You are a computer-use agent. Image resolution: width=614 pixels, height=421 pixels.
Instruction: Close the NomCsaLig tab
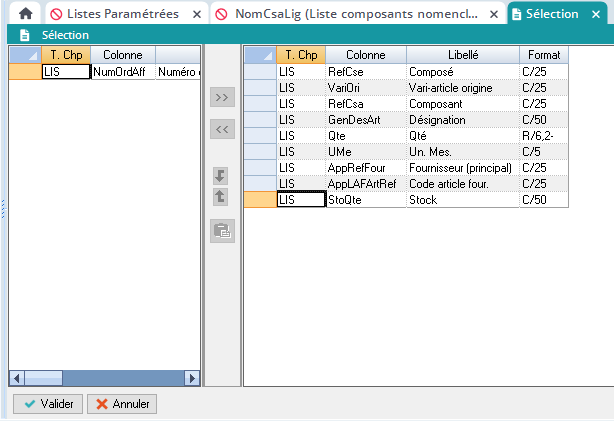(x=493, y=14)
